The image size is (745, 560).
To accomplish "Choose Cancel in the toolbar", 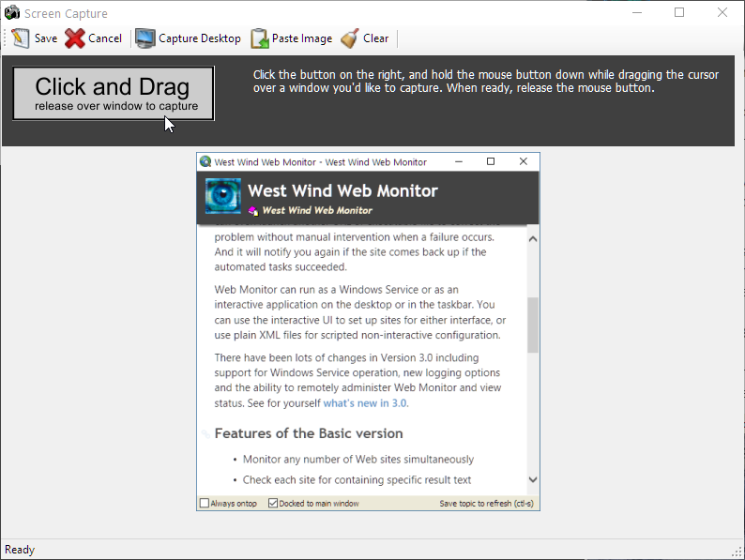I will tap(105, 38).
